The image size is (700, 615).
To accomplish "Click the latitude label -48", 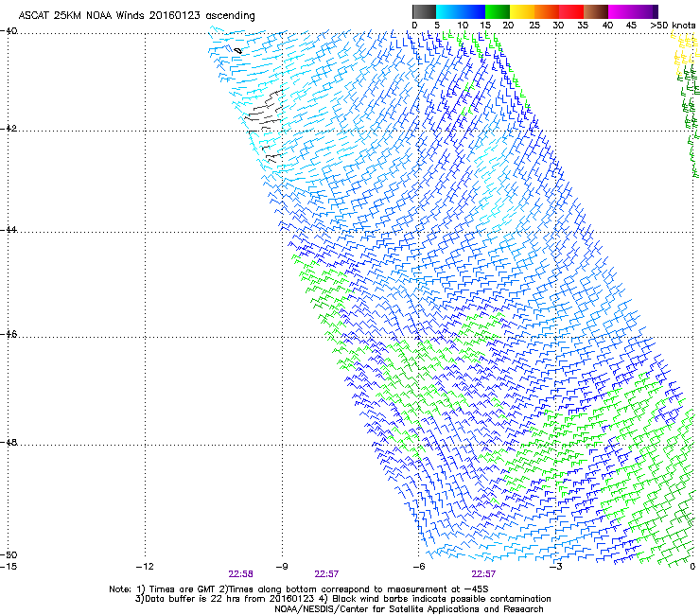I will coord(9,442).
